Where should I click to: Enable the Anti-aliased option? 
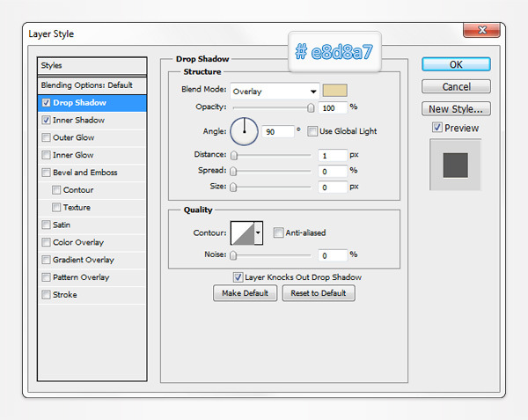[278, 233]
